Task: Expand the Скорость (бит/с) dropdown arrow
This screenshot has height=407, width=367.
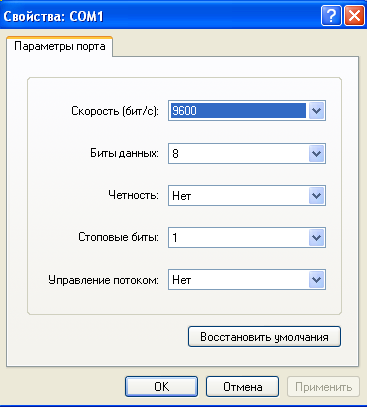Action: (316, 111)
